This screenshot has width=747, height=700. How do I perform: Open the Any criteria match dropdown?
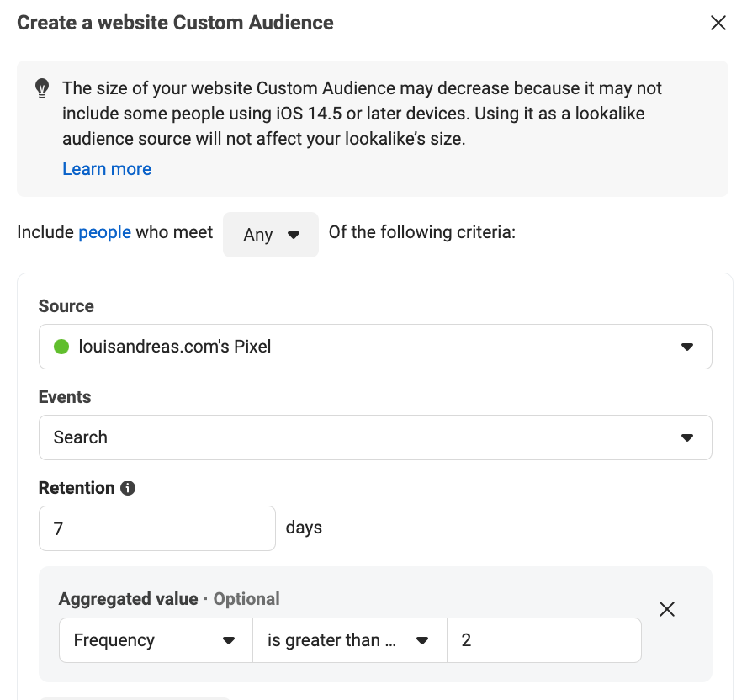[271, 235]
